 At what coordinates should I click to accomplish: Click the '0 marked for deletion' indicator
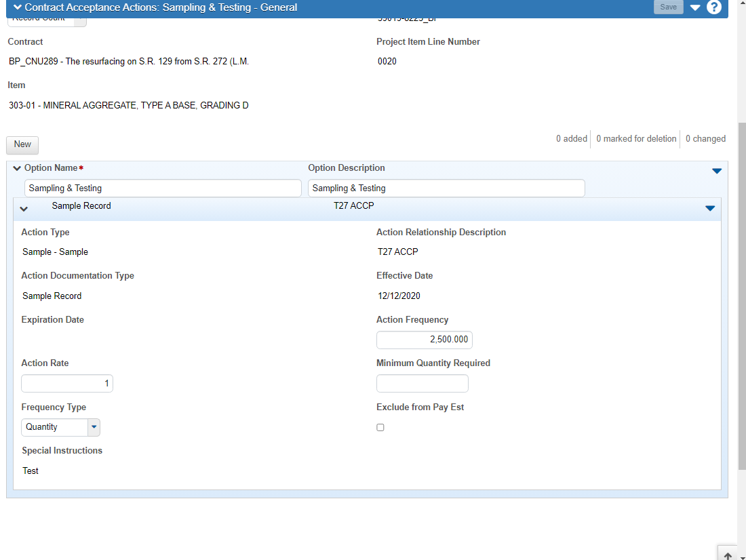[635, 139]
